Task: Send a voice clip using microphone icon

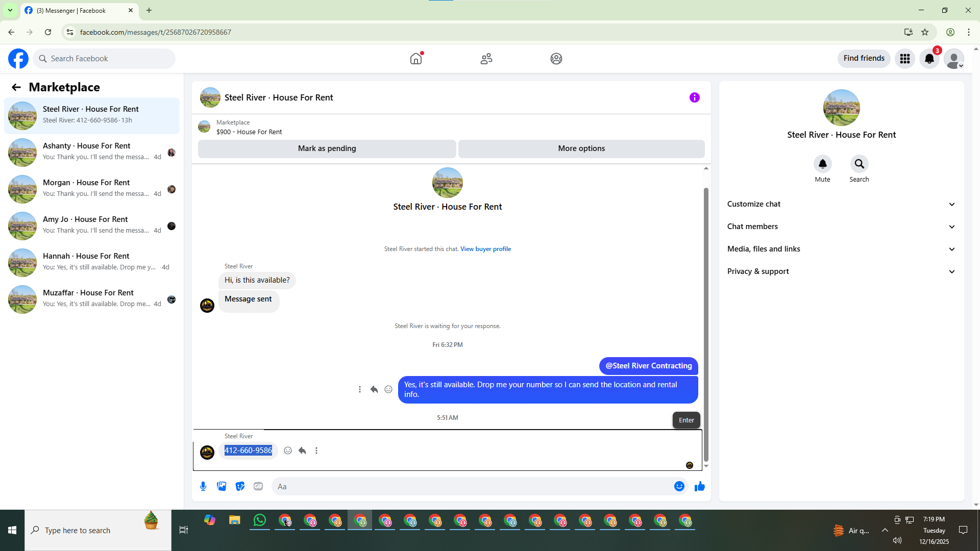Action: [x=203, y=486]
